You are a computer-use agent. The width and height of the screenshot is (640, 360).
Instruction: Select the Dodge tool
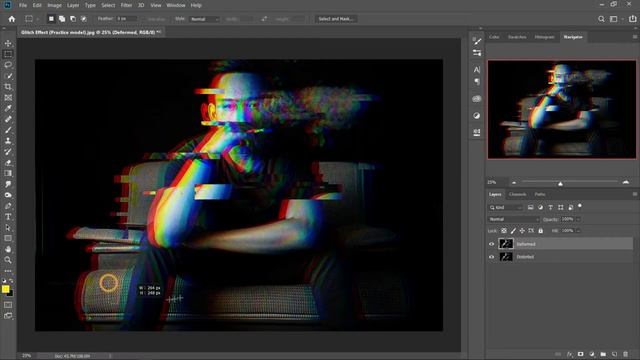pos(8,195)
